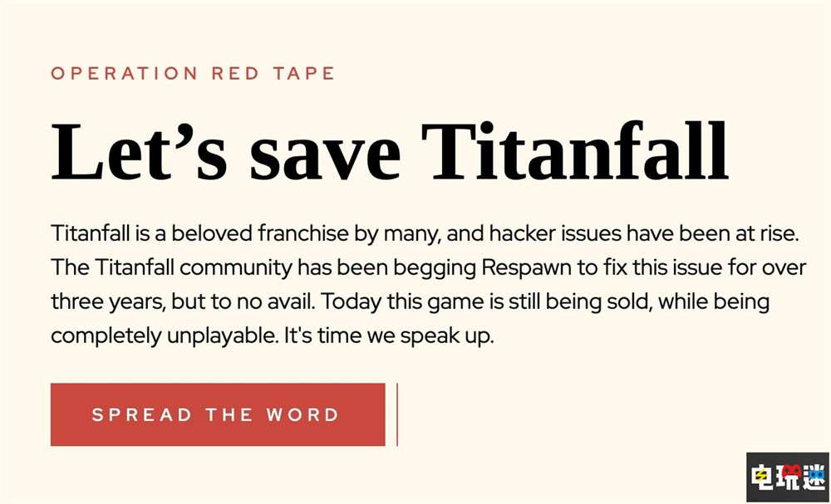Click the SPREAD THE WORD button
Image resolution: width=831 pixels, height=504 pixels.
[217, 414]
